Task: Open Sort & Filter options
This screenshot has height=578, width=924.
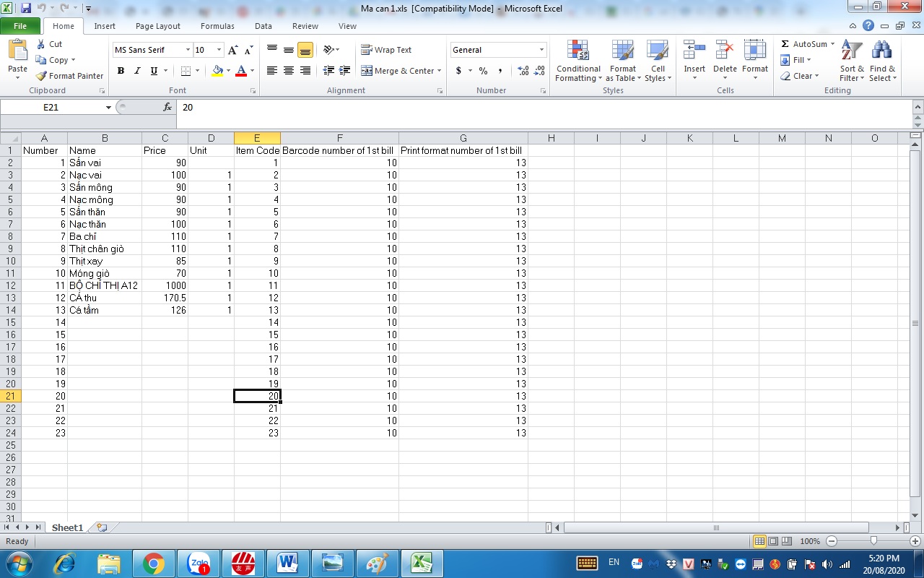Action: pos(852,61)
